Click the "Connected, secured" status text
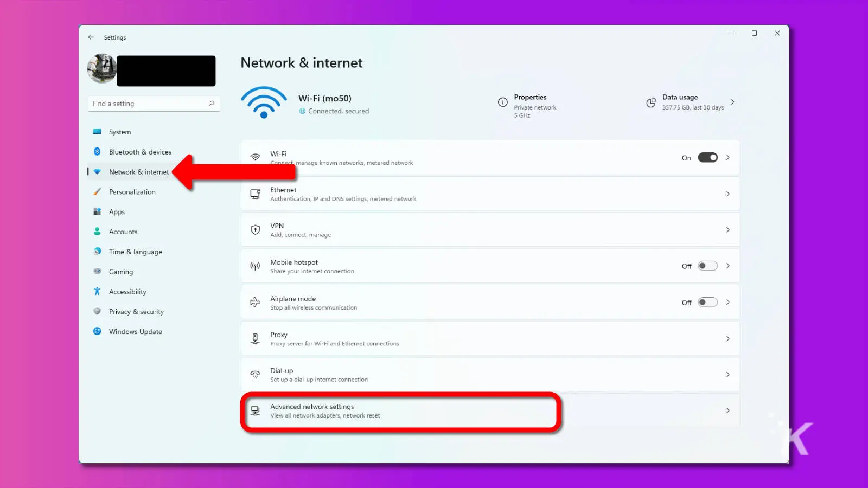 tap(339, 111)
